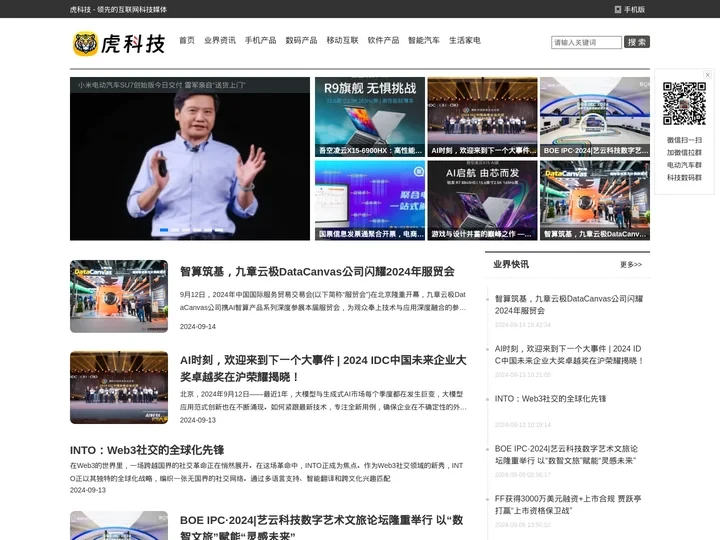
Task: Open the DataCanvas article list thumbnail
Action: [x=119, y=296]
